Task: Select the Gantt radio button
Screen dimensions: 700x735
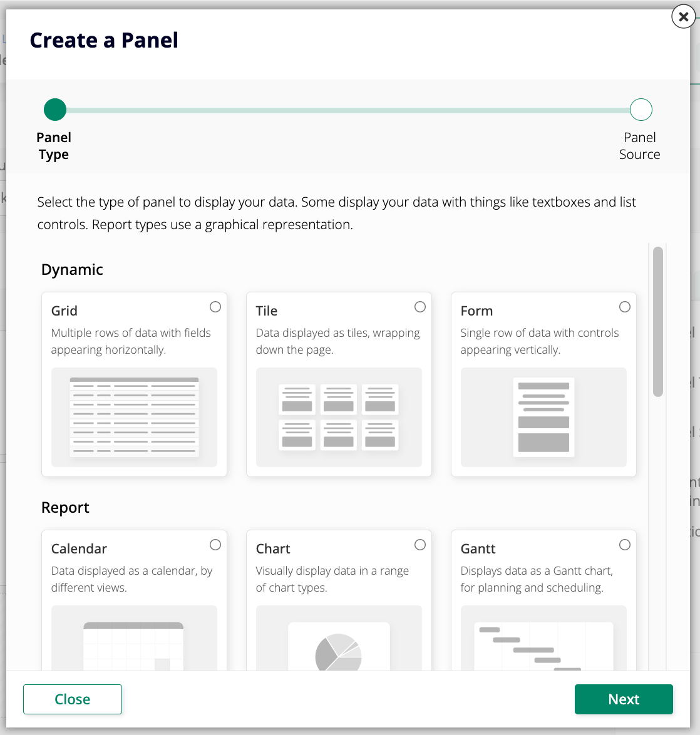Action: click(x=624, y=545)
